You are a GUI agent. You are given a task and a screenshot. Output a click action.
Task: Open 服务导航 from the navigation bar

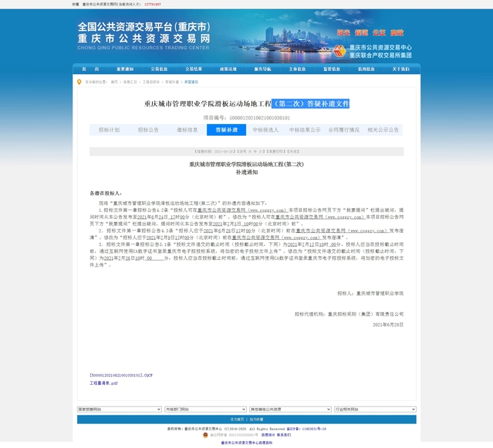click(262, 69)
